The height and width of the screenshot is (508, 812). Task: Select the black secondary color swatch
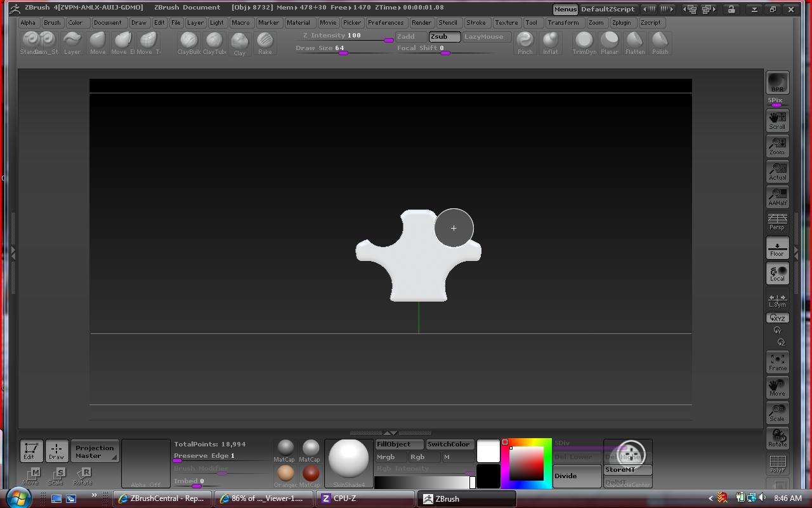click(x=488, y=476)
